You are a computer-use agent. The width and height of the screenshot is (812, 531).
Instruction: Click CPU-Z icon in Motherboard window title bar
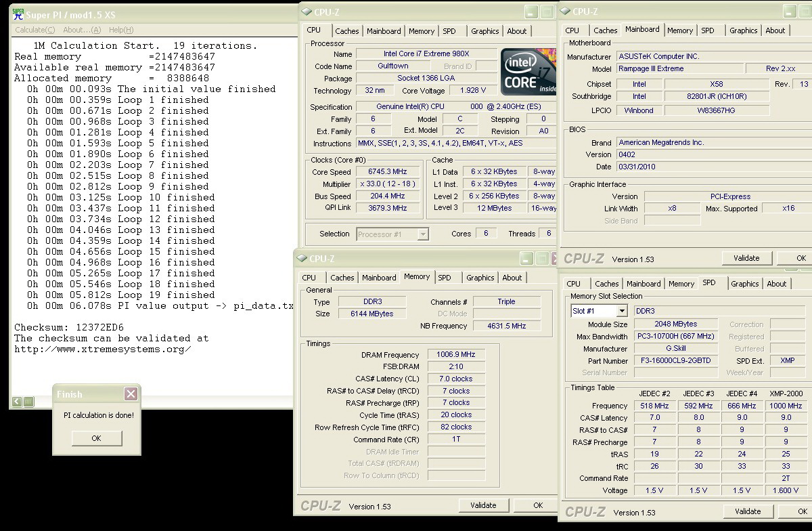pyautogui.click(x=565, y=12)
